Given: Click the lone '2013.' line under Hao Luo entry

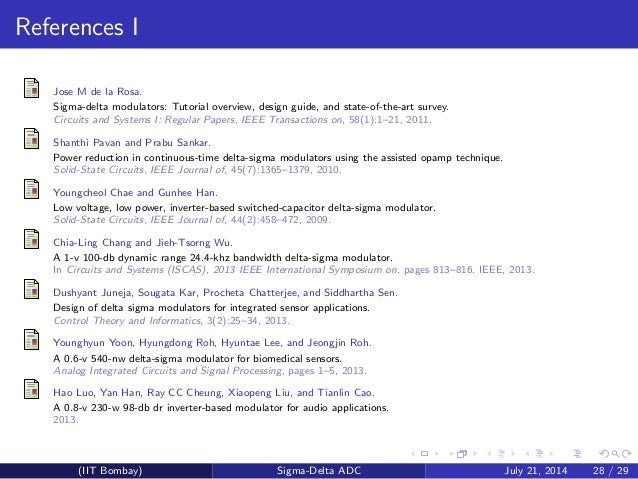Looking at the screenshot, I should click(x=66, y=420).
